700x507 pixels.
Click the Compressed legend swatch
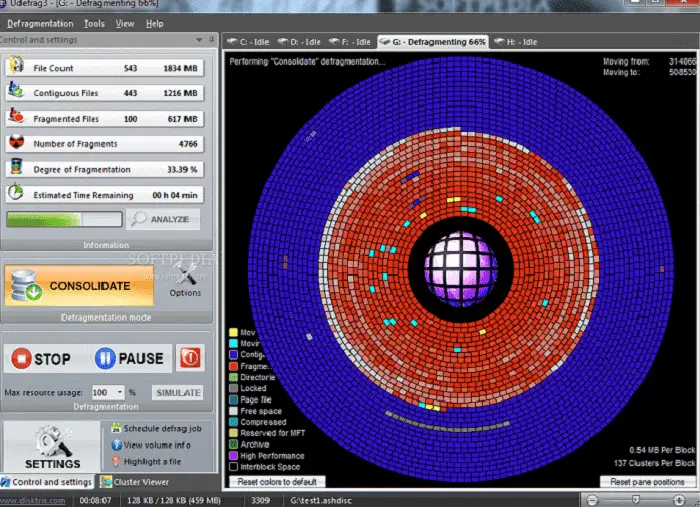(x=233, y=422)
